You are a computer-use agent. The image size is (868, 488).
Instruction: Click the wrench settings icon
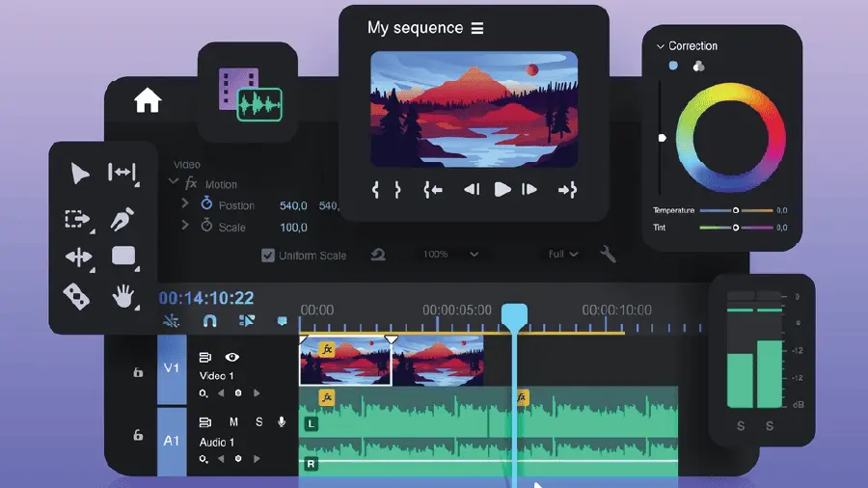click(x=608, y=255)
